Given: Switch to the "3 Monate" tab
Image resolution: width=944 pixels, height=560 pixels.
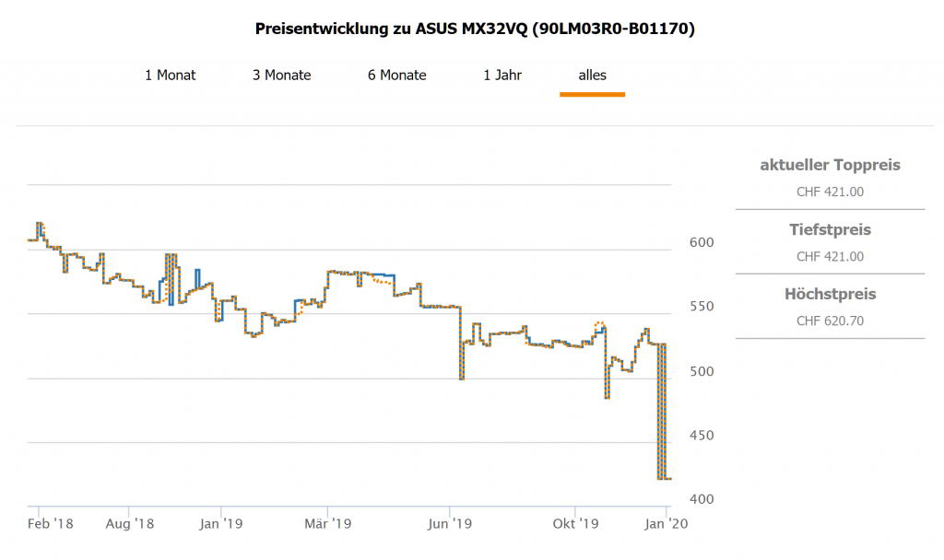Looking at the screenshot, I should pyautogui.click(x=282, y=76).
